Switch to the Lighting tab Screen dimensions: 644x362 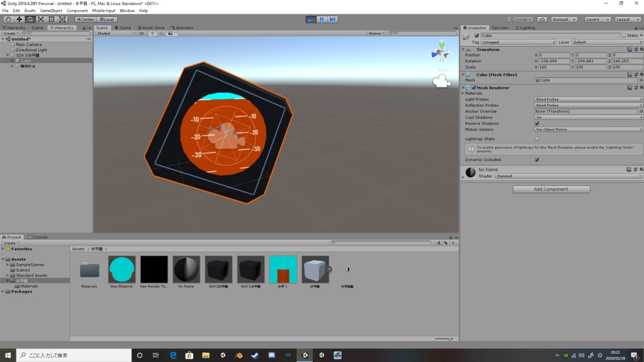[x=525, y=28]
